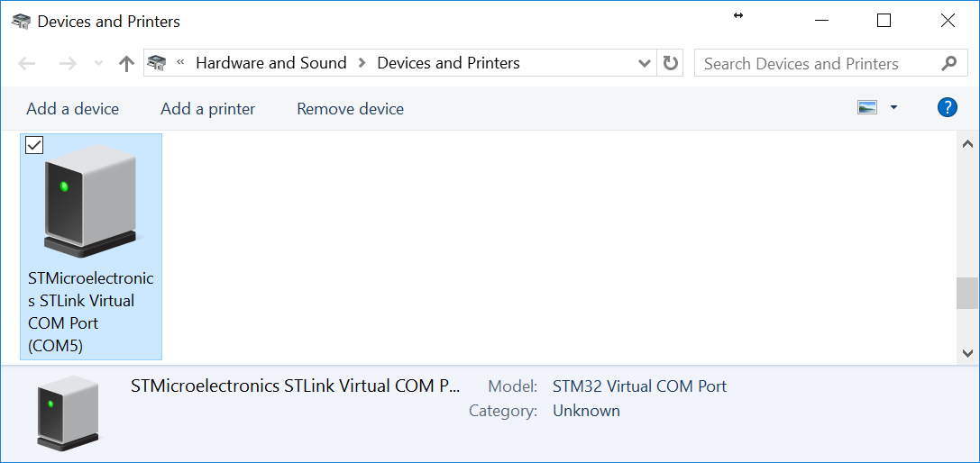Viewport: 980px width, 463px height.
Task: Click Add a device
Action: click(x=72, y=109)
